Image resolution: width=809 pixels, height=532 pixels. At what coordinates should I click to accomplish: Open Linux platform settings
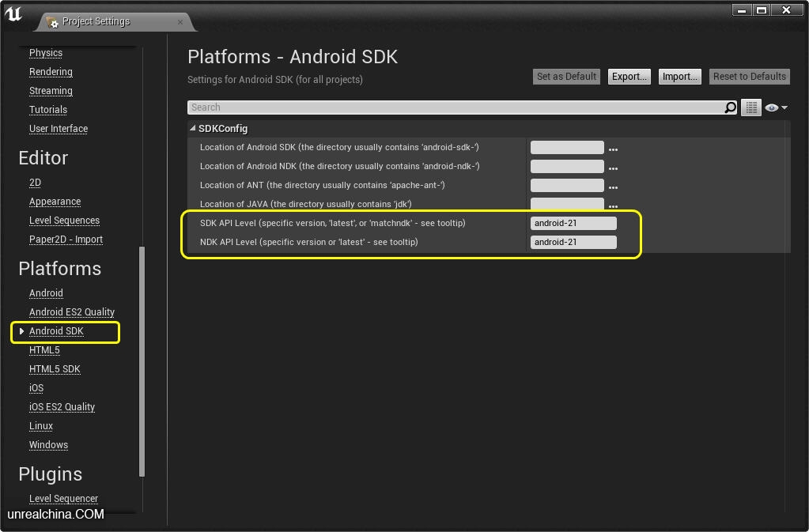[41, 426]
